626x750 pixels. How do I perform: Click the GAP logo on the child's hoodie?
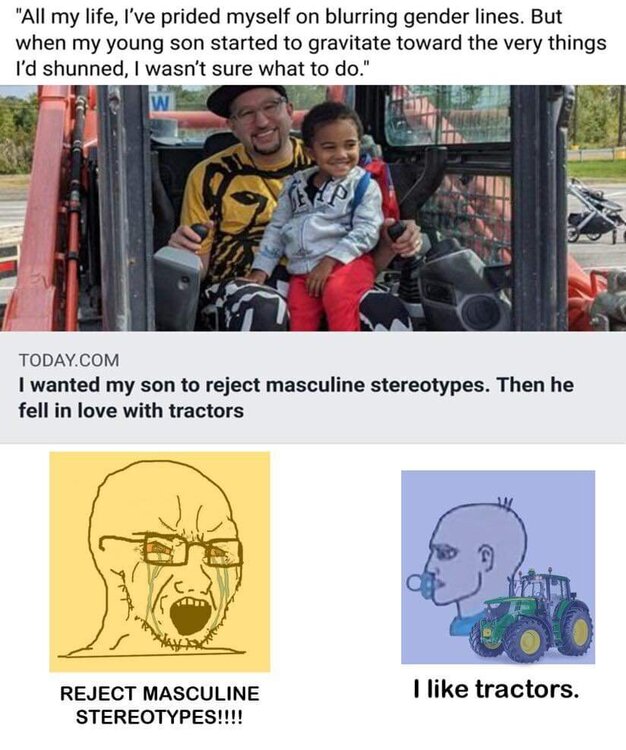point(318,196)
